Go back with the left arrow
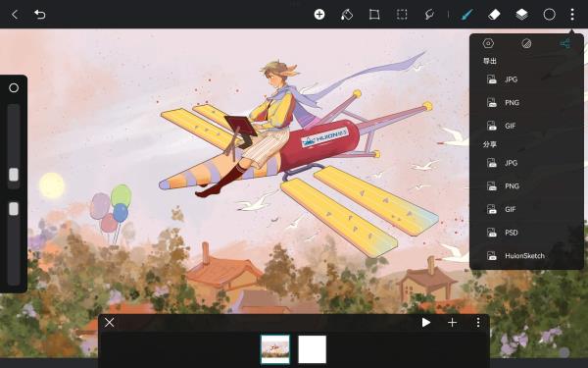Screen dimensions: 588x368 15,15
